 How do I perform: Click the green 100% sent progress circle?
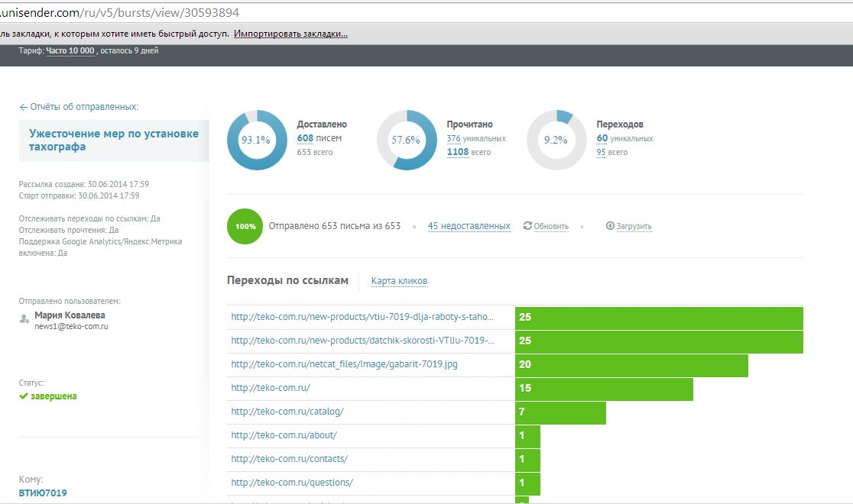245,226
